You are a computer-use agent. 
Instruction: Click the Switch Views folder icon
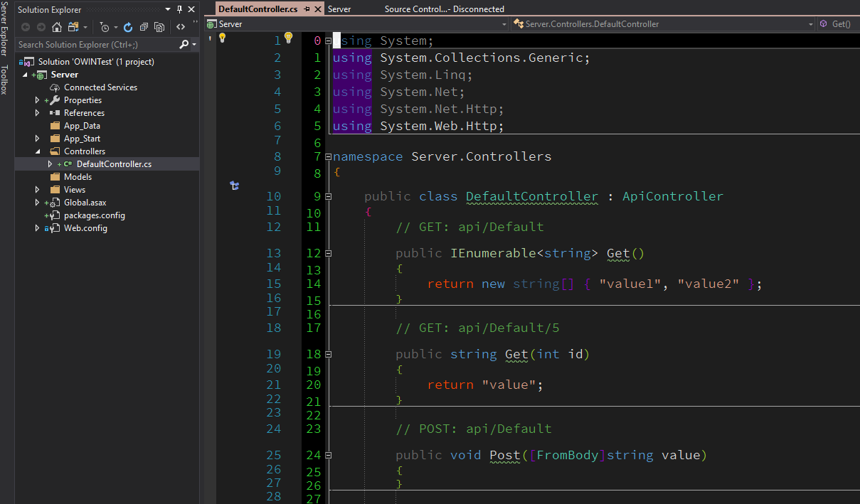click(x=73, y=27)
